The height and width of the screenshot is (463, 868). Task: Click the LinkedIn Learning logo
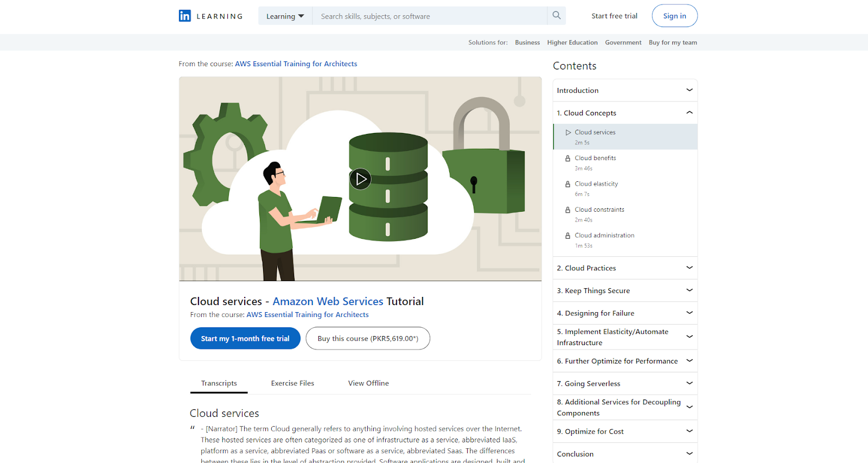[210, 16]
